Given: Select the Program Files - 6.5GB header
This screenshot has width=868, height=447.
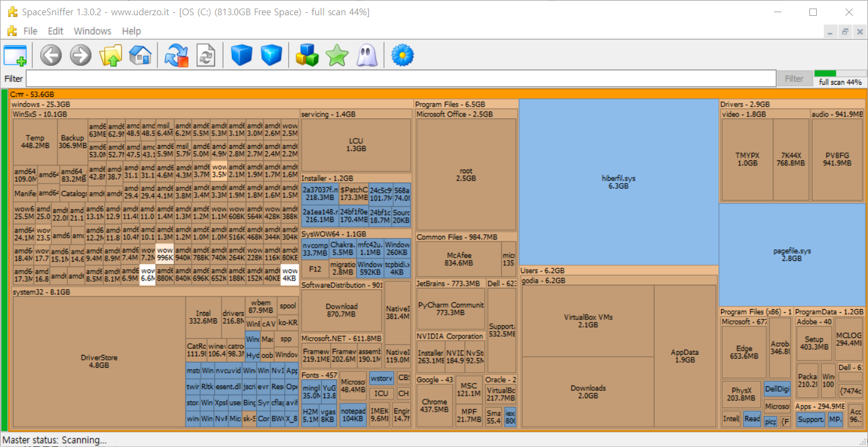Looking at the screenshot, I should 466,104.
